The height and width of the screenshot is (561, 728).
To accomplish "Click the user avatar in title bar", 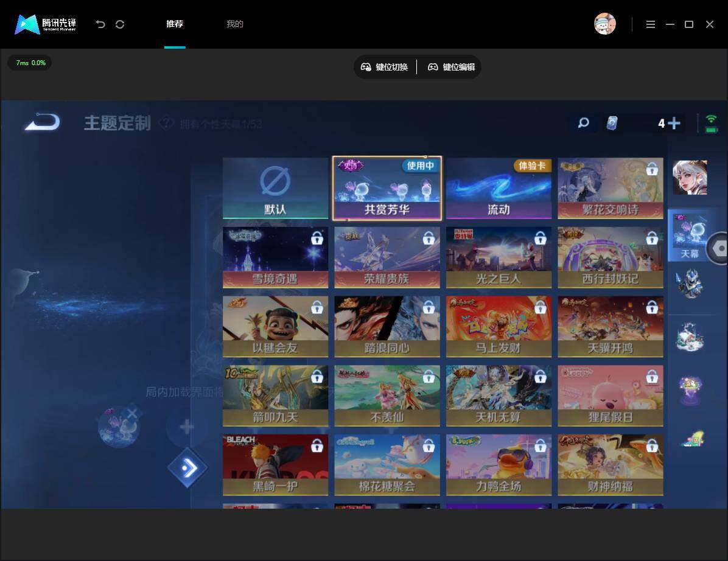I will 605,24.
